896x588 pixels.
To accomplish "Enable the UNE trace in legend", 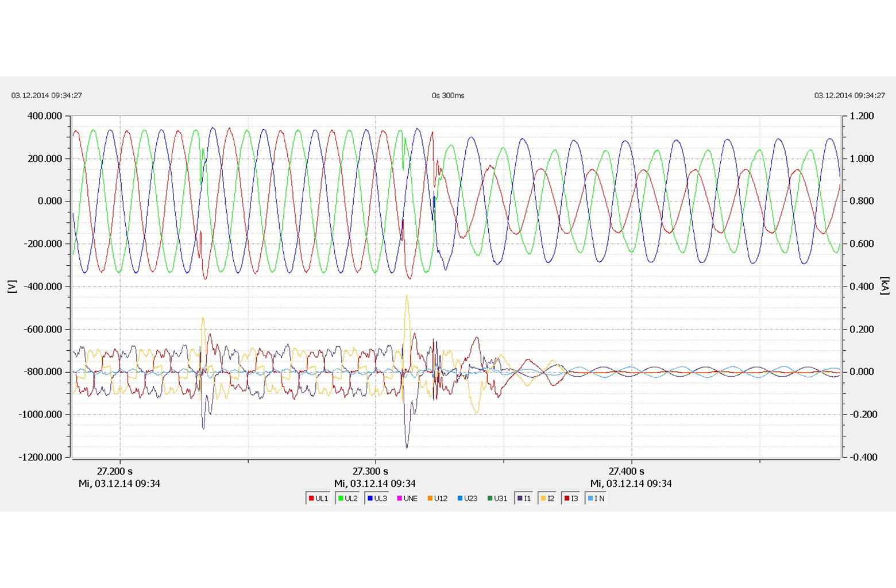I will point(407,498).
